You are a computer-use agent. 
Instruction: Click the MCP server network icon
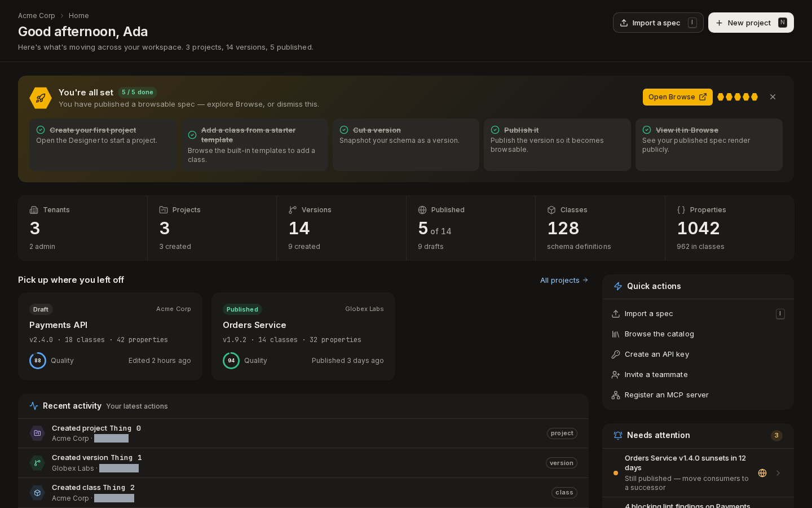pos(616,395)
